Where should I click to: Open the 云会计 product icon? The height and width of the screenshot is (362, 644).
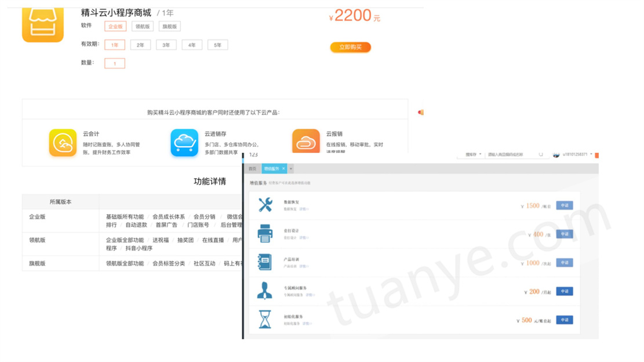63,143
